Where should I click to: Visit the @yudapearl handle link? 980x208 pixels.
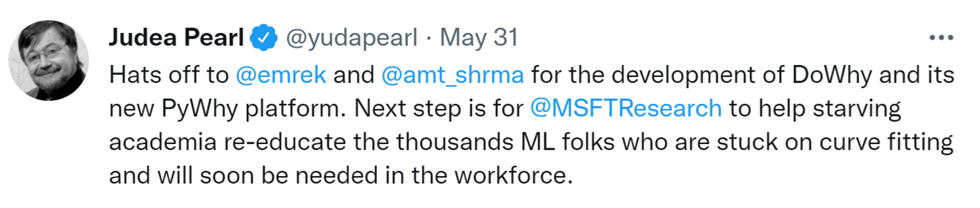coord(352,38)
